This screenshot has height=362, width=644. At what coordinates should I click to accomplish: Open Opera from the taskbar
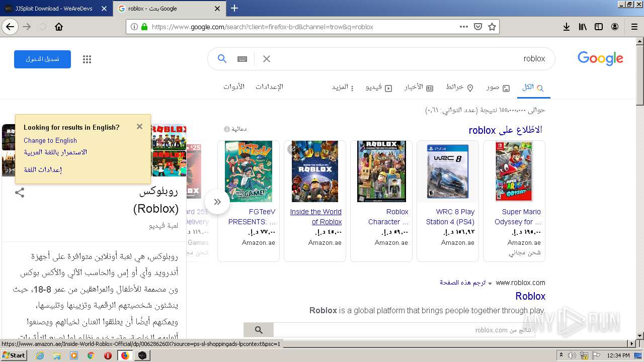[108, 355]
